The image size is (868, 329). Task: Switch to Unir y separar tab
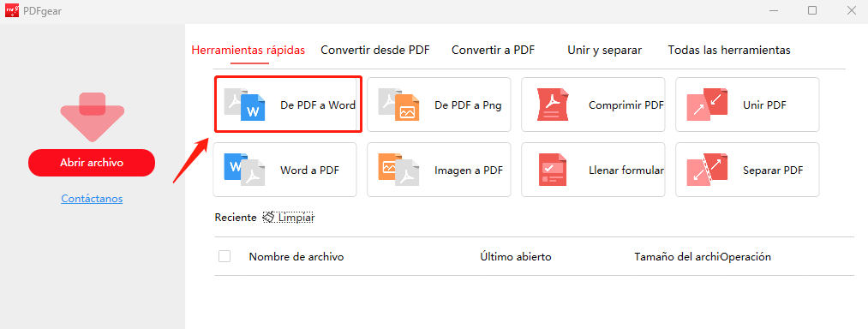[604, 50]
